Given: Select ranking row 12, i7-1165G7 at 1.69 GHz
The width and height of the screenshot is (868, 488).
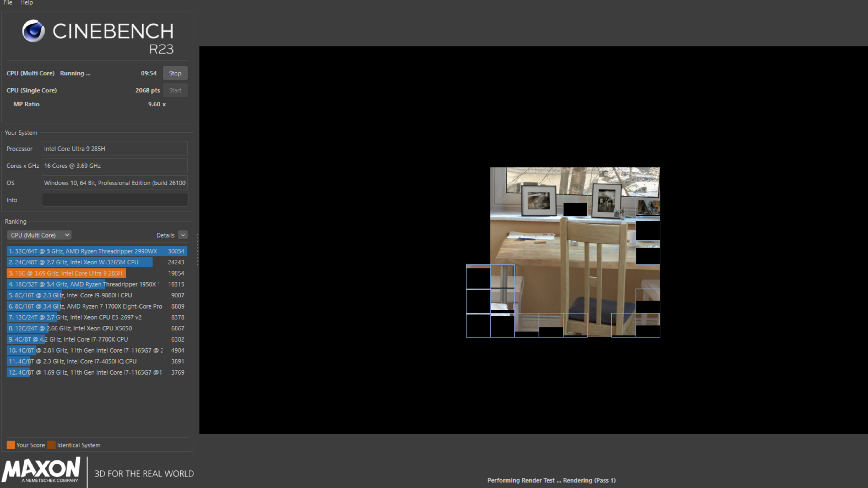Looking at the screenshot, I should point(97,372).
